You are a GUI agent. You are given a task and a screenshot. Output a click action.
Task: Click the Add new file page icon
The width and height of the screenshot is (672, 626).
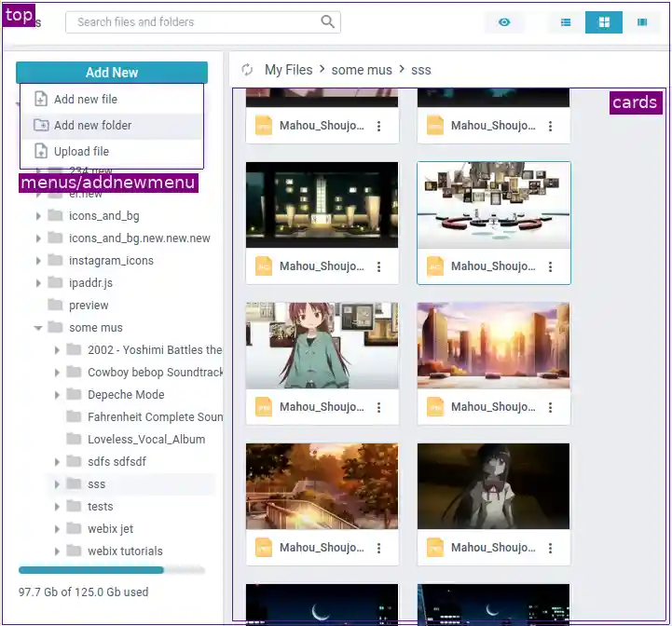[41, 99]
